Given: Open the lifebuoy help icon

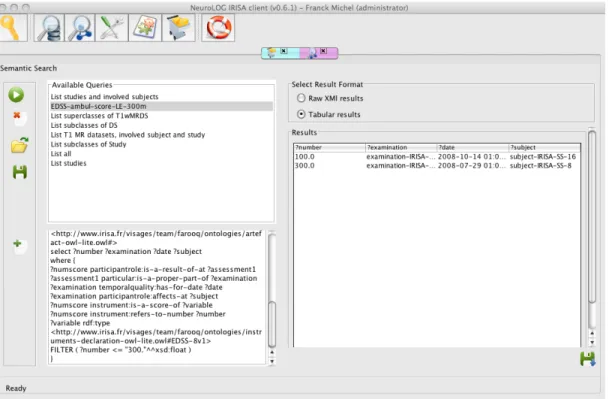Looking at the screenshot, I should (x=218, y=28).
